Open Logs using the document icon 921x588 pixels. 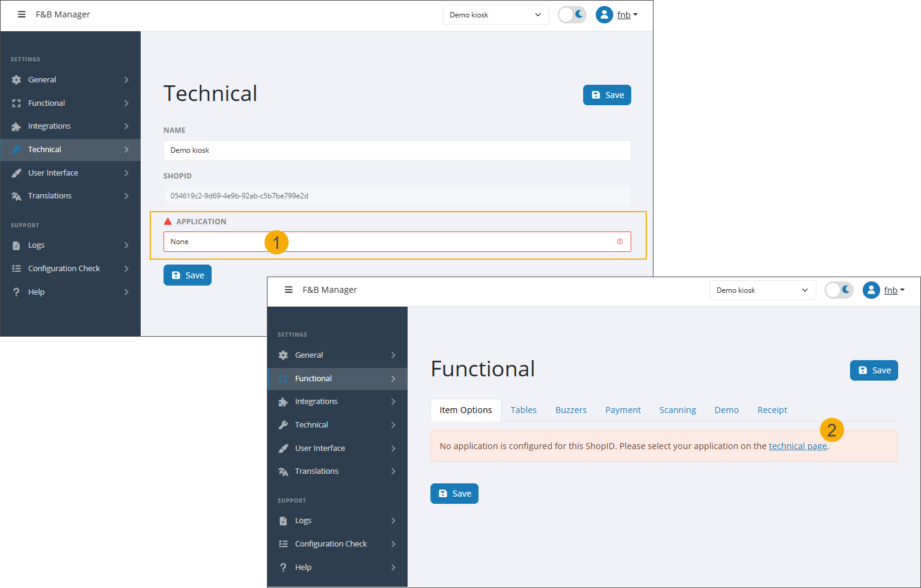click(17, 245)
